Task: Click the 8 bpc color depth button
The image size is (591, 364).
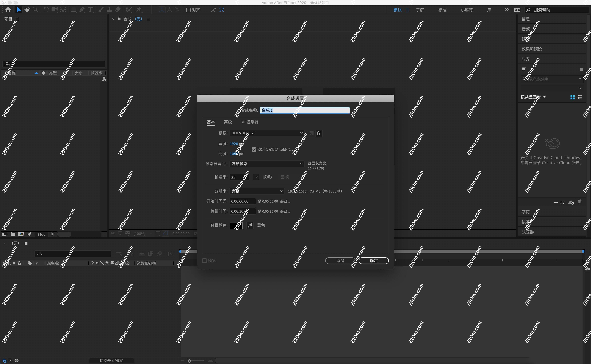Action: pos(41,234)
